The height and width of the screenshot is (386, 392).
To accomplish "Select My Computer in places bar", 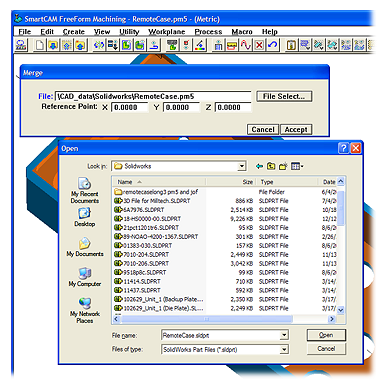I will (85, 277).
